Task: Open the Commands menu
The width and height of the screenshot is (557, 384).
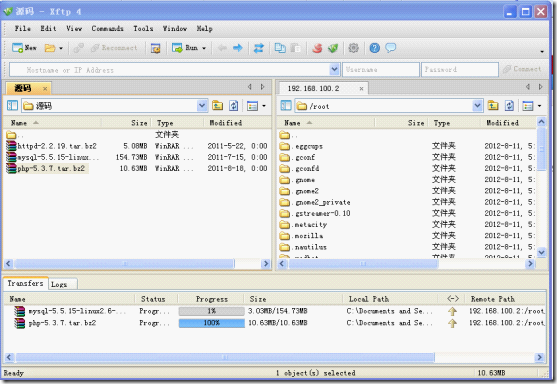Action: coord(107,28)
